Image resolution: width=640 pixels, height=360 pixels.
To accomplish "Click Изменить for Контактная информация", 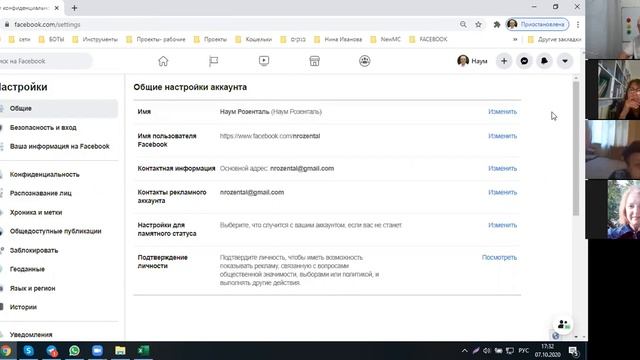I will point(502,168).
